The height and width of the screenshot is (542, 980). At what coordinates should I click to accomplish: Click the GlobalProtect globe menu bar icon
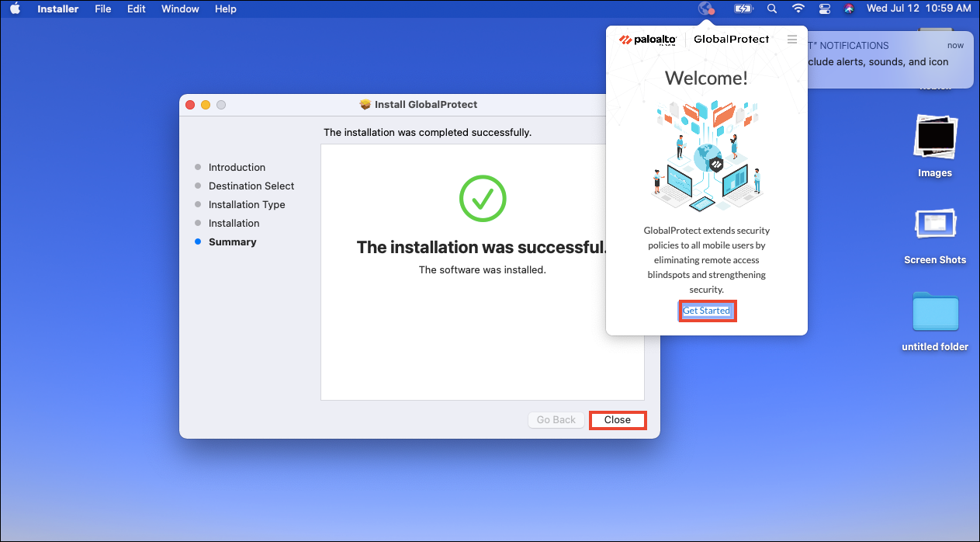tap(706, 9)
